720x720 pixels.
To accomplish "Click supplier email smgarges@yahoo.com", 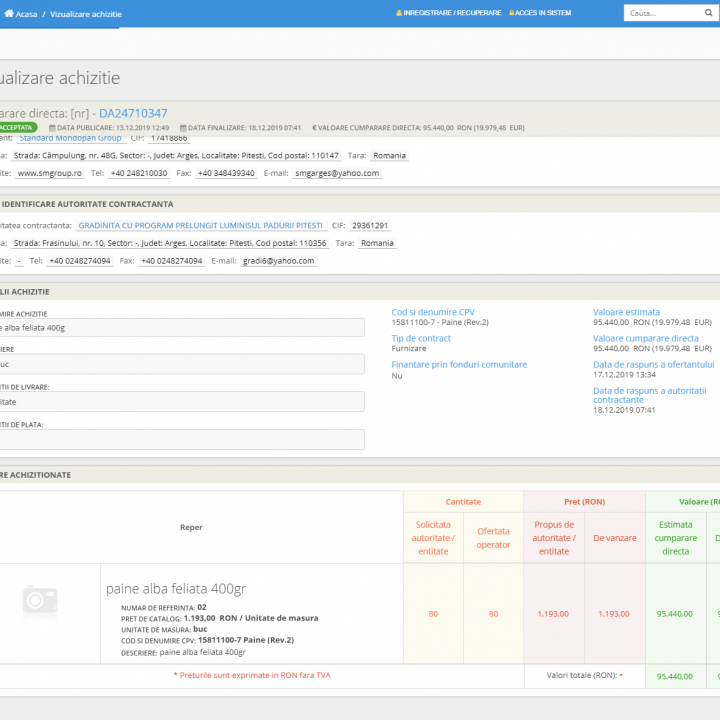I will click(337, 173).
